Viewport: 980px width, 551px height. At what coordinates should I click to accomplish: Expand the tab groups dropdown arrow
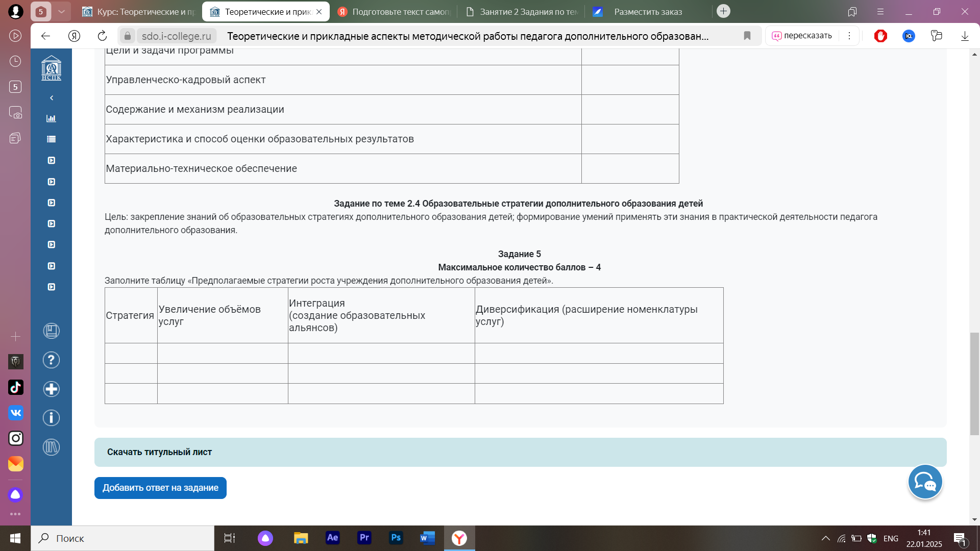click(61, 11)
